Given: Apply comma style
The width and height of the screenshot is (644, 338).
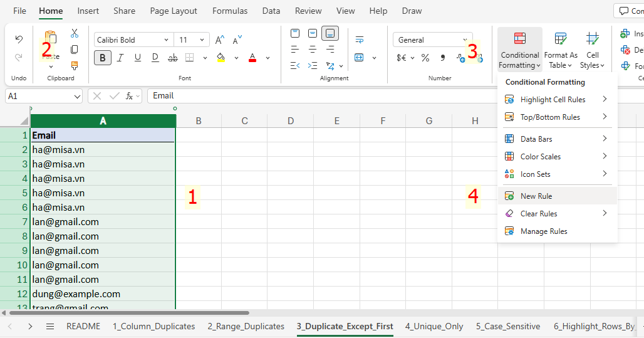Looking at the screenshot, I should coord(443,58).
